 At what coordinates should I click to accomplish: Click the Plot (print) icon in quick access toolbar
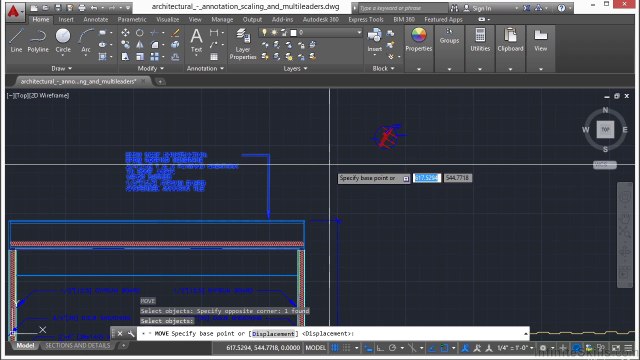[x=82, y=8]
